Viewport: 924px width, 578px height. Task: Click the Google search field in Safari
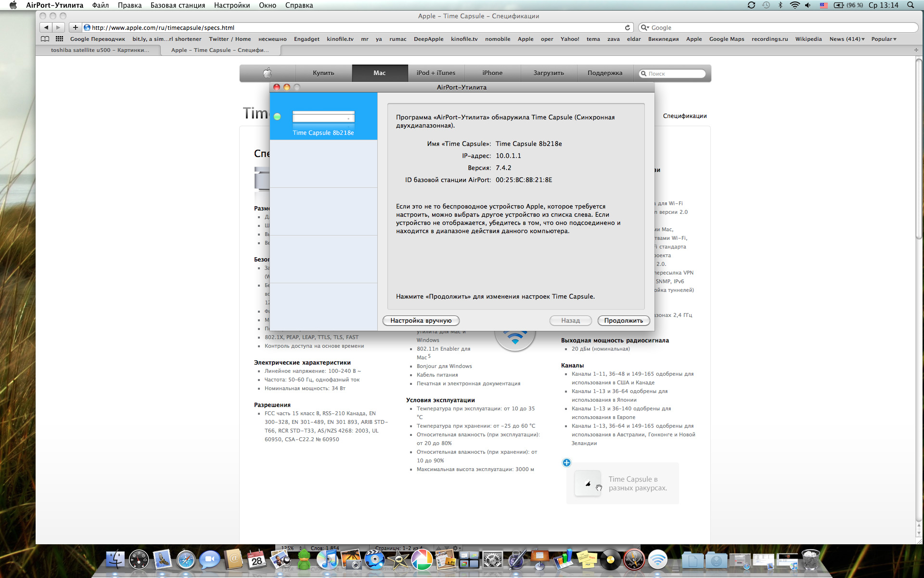tap(778, 27)
